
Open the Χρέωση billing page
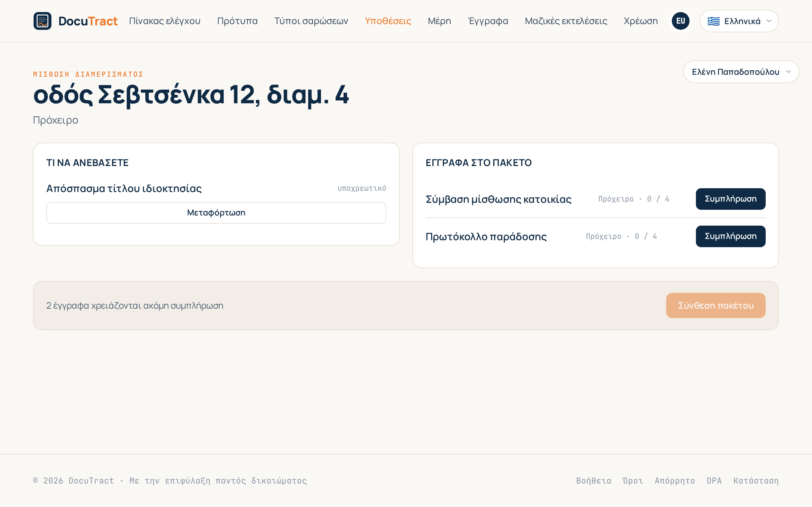(640, 21)
